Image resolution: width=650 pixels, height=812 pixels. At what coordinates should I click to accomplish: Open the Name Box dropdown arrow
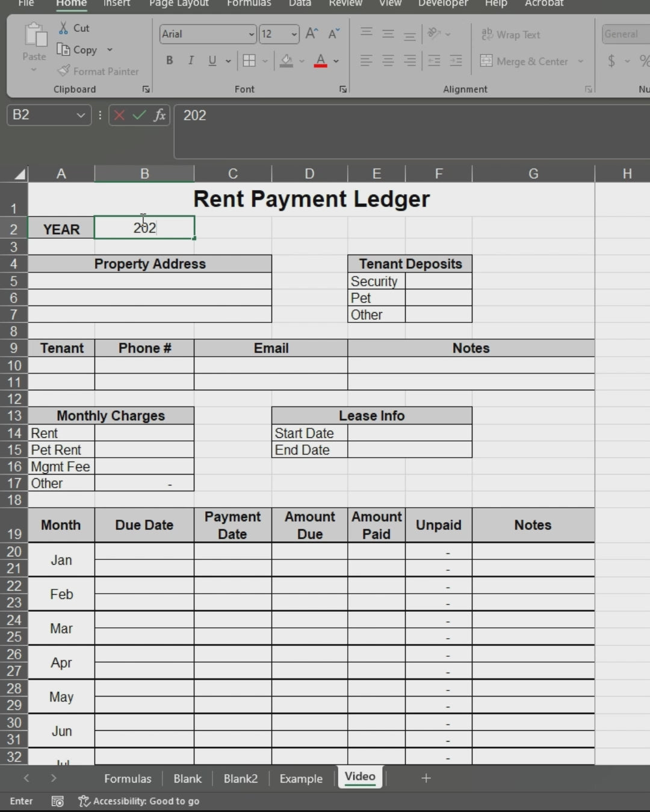pos(81,115)
